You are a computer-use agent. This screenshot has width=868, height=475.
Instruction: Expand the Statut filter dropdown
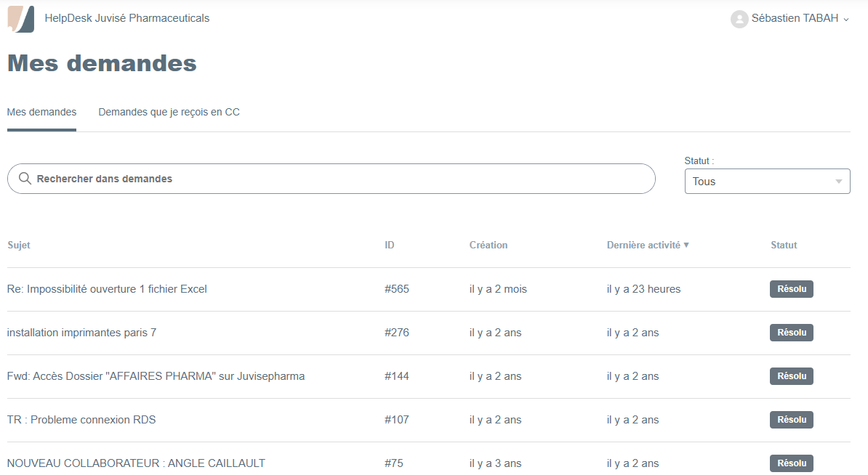pos(767,182)
